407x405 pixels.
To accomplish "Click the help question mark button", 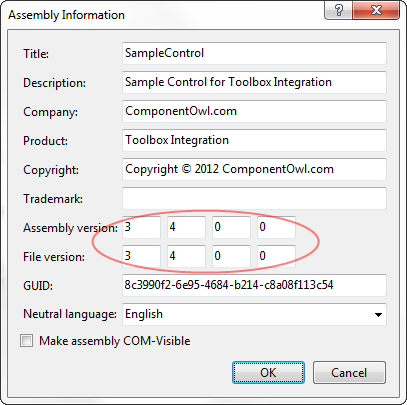I will [x=338, y=10].
